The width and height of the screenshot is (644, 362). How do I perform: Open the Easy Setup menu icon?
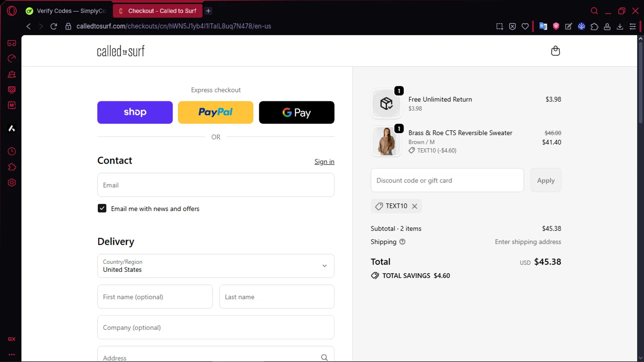tap(632, 26)
